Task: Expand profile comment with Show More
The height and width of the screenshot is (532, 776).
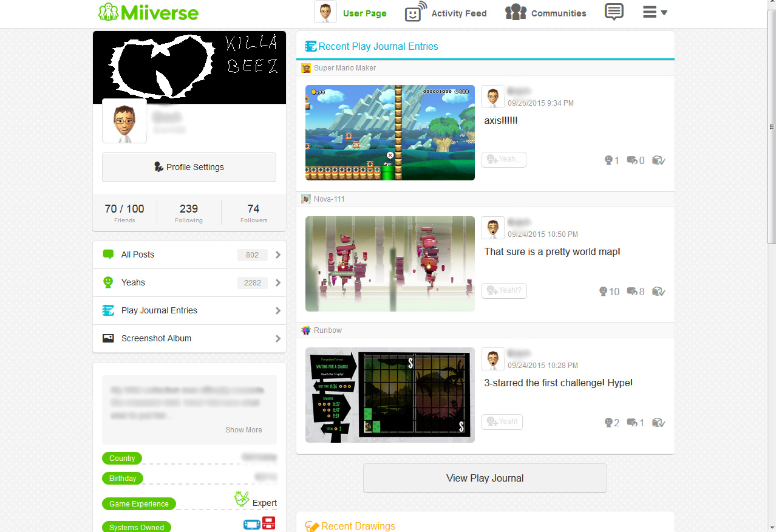Action: coord(243,429)
